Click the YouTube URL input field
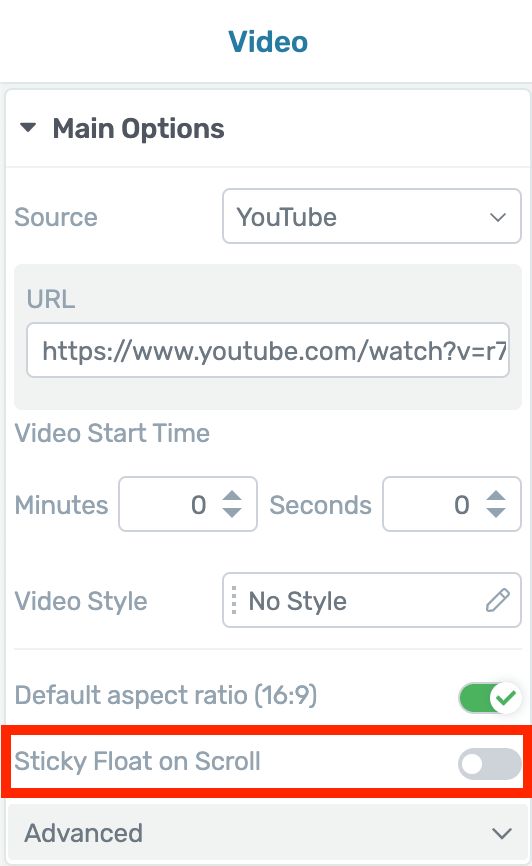 pos(268,350)
